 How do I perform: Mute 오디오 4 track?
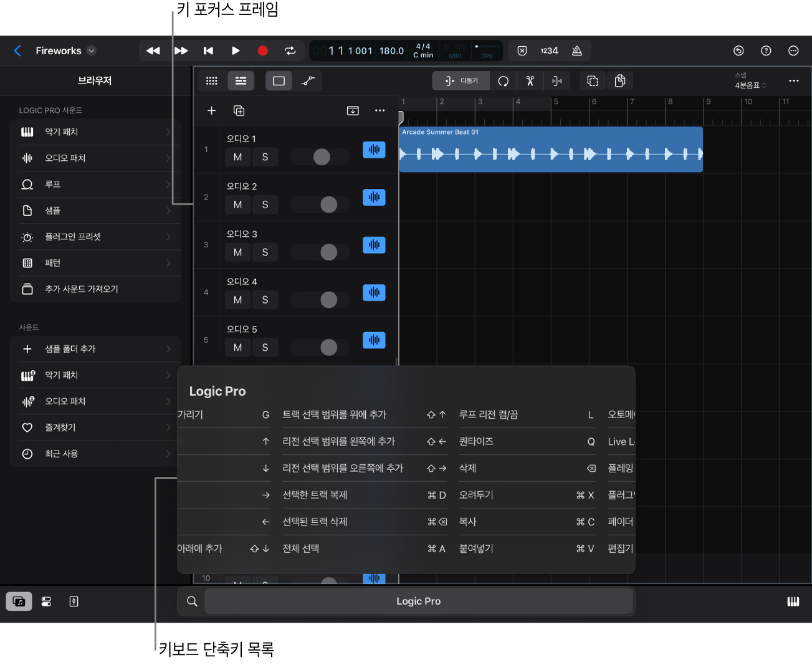(x=237, y=300)
